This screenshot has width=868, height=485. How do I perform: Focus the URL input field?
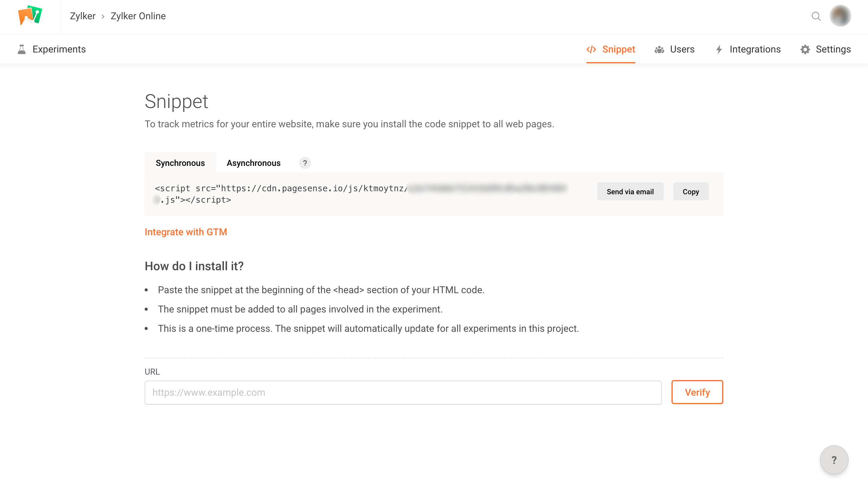tap(403, 392)
